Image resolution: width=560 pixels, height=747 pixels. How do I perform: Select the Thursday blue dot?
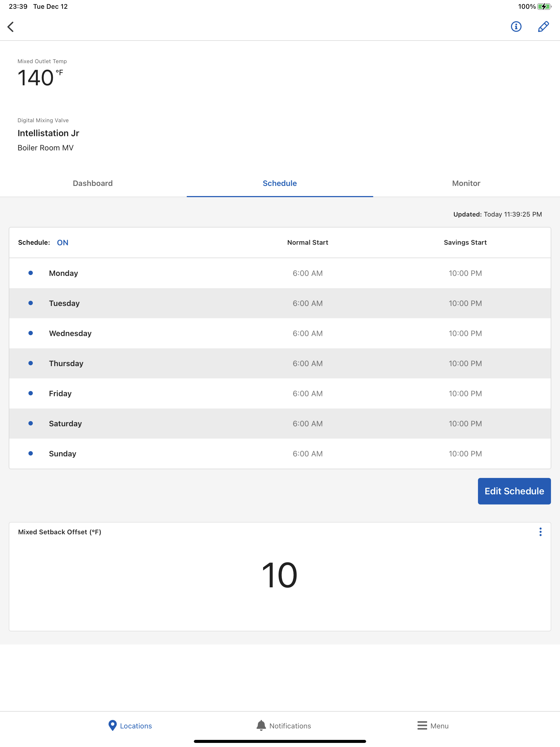30,363
